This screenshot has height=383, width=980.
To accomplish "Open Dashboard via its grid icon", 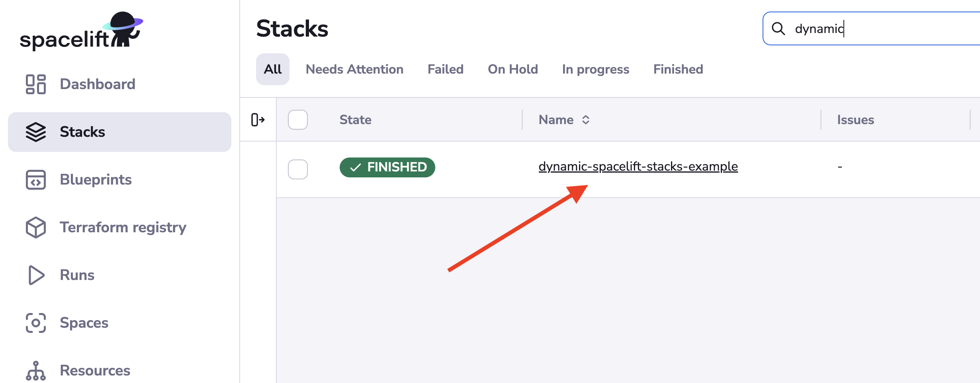I will pos(36,84).
